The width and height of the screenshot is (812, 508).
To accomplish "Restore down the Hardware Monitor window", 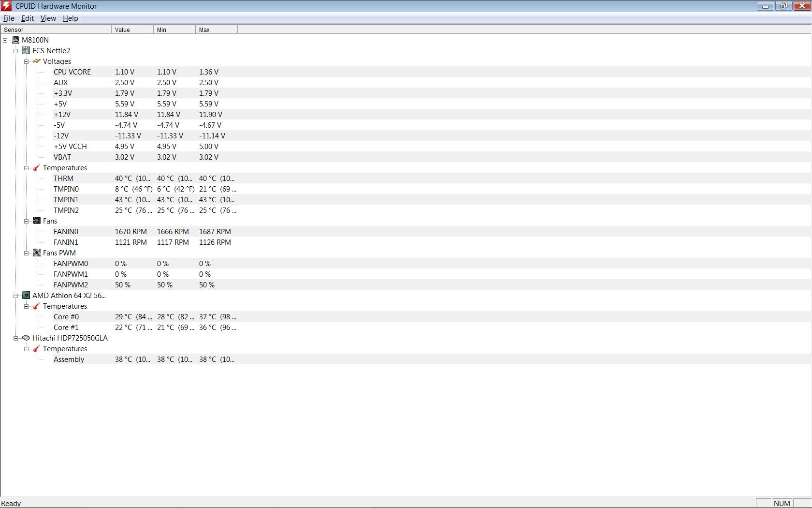I will tap(783, 6).
